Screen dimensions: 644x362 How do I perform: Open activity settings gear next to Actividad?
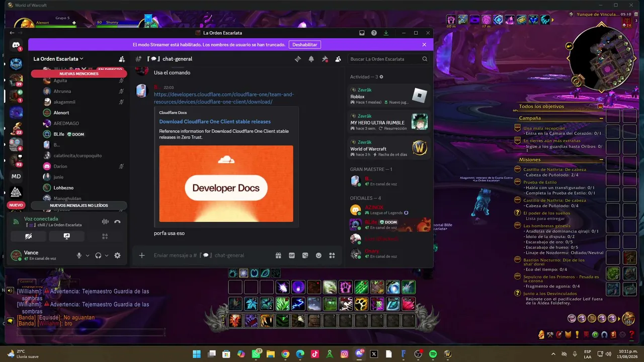click(381, 77)
